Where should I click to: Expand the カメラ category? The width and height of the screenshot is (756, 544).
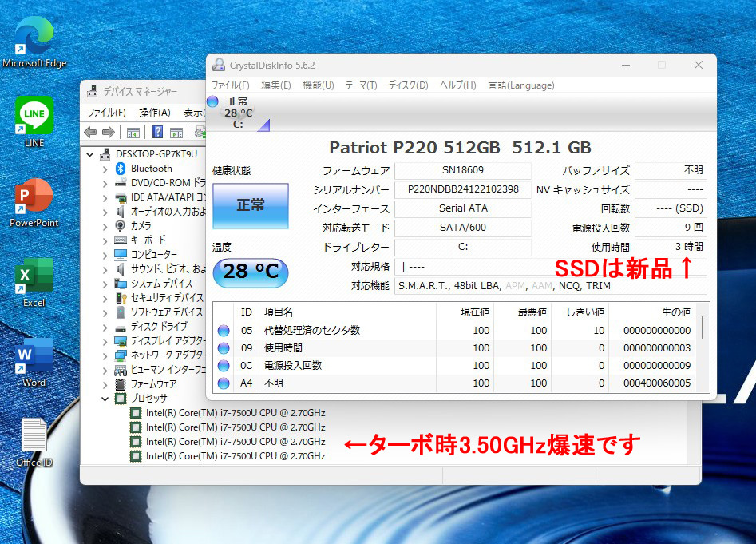point(105,226)
